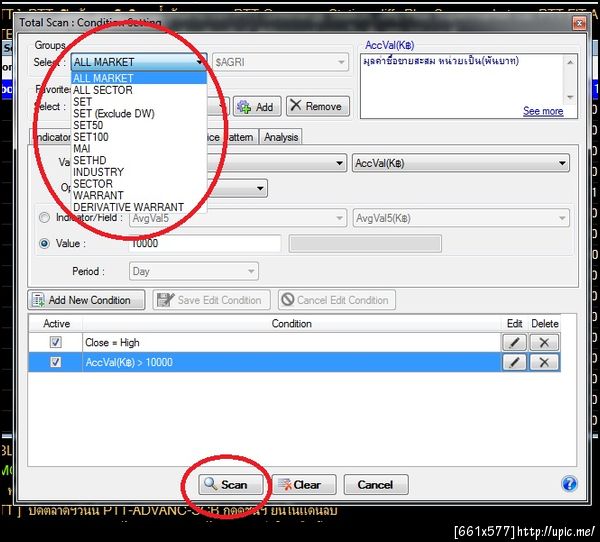Click the Active column header

tap(56, 324)
